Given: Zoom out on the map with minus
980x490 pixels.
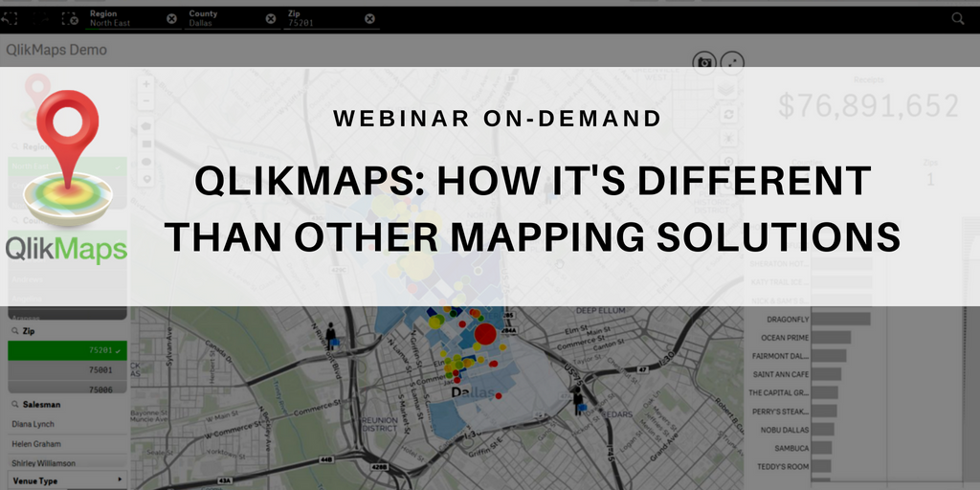Looking at the screenshot, I should [146, 100].
